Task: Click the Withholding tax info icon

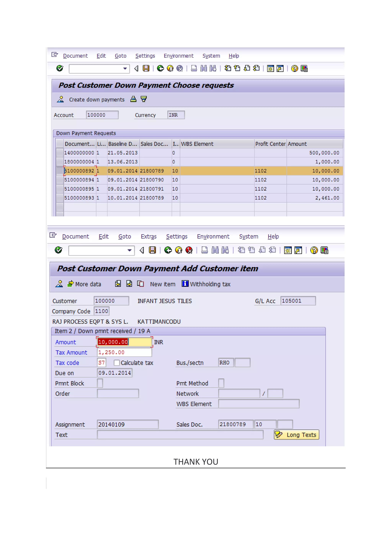Action: [185, 284]
